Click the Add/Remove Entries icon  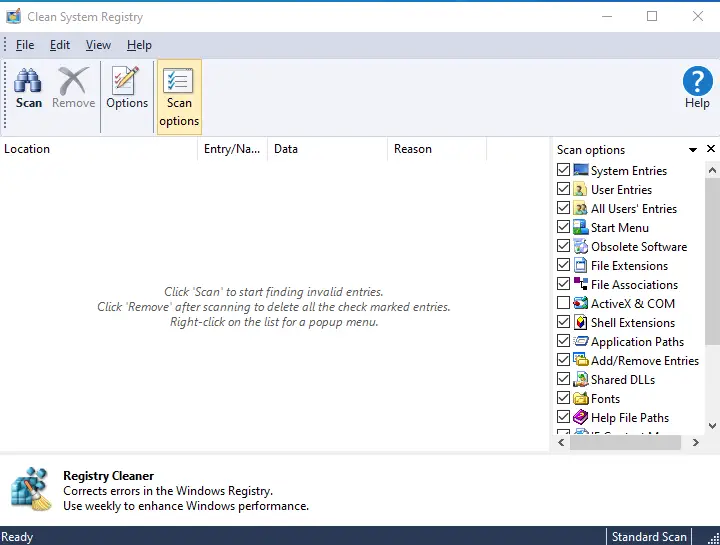[x=580, y=360]
